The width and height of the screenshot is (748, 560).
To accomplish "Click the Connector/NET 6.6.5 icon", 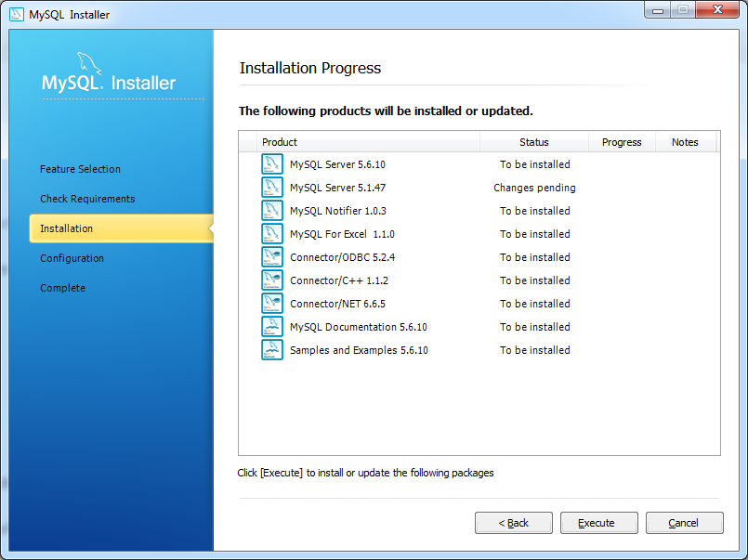I will click(x=272, y=304).
